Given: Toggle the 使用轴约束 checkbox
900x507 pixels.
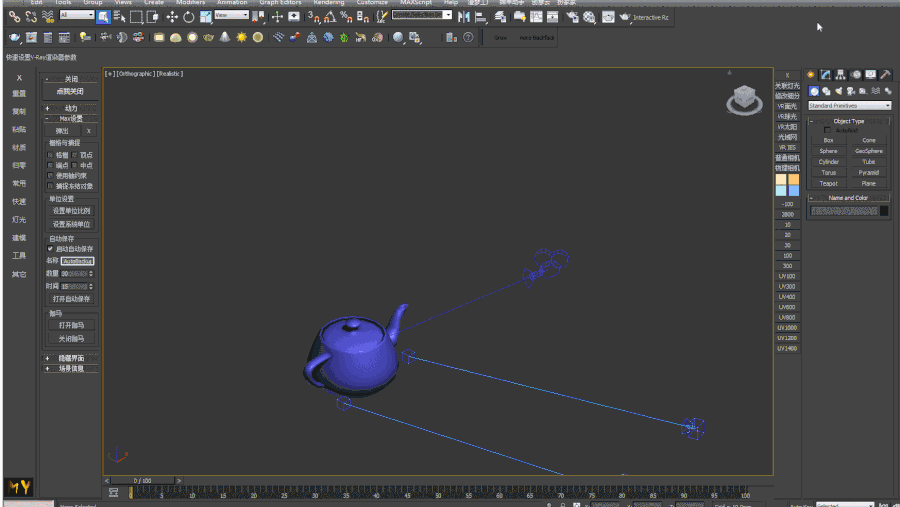Looking at the screenshot, I should coord(50,176).
